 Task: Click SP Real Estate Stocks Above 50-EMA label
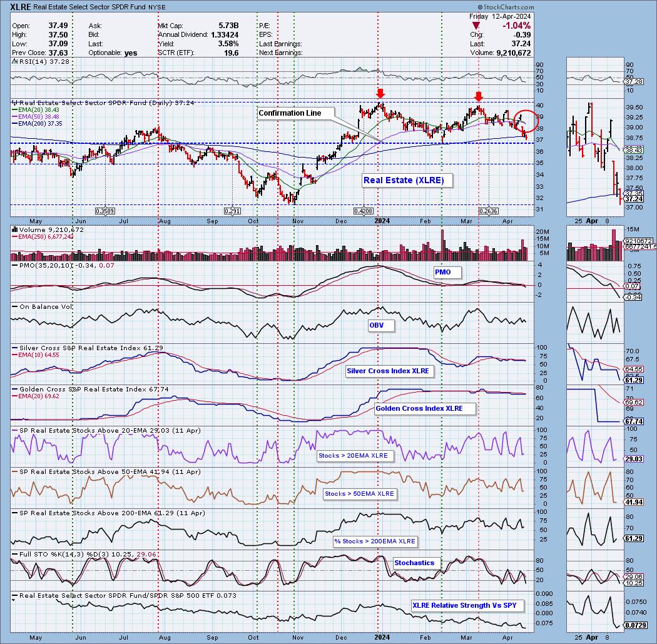106,472
